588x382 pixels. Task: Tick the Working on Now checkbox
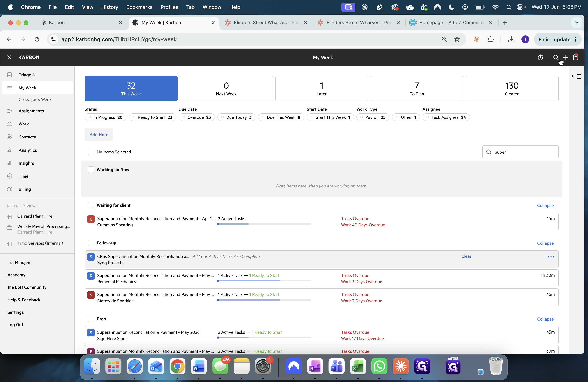point(91,169)
